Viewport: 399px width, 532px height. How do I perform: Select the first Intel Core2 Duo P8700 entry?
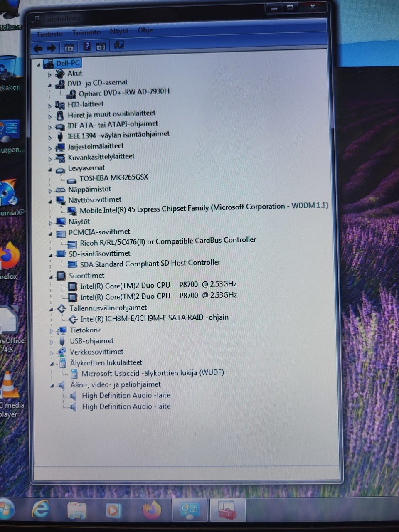point(158,285)
